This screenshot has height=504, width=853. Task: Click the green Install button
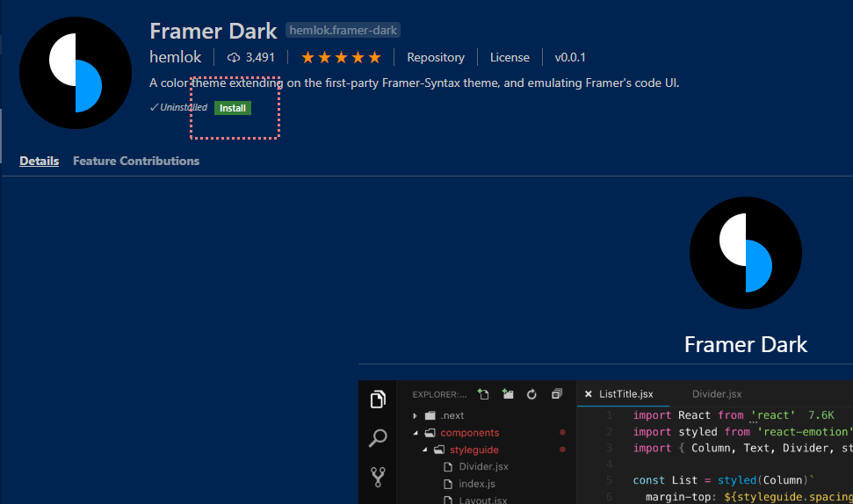pos(232,108)
